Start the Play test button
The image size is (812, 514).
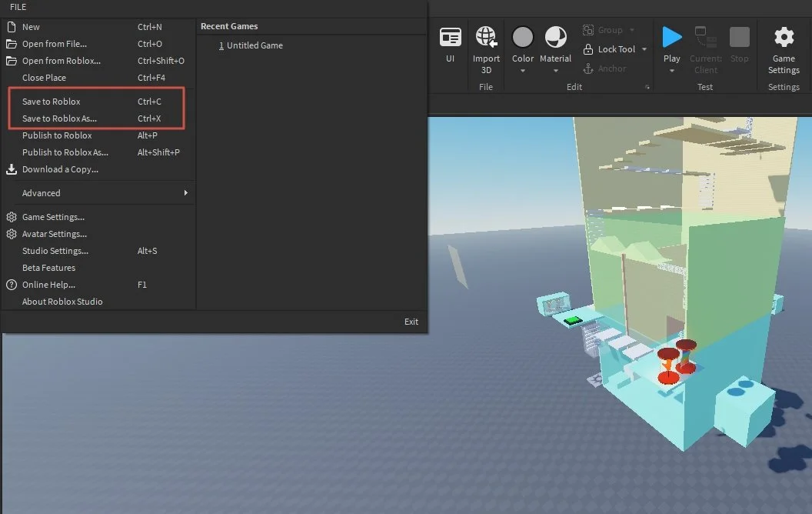click(x=671, y=37)
